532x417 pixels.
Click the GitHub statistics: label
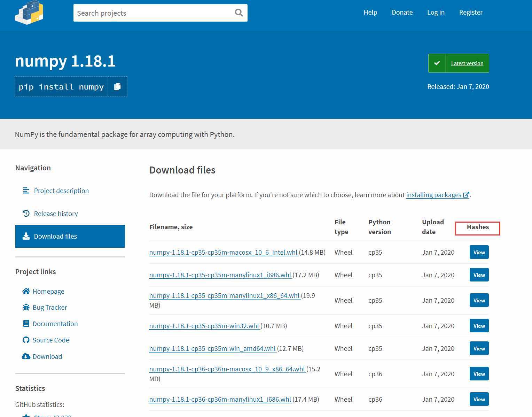click(40, 404)
